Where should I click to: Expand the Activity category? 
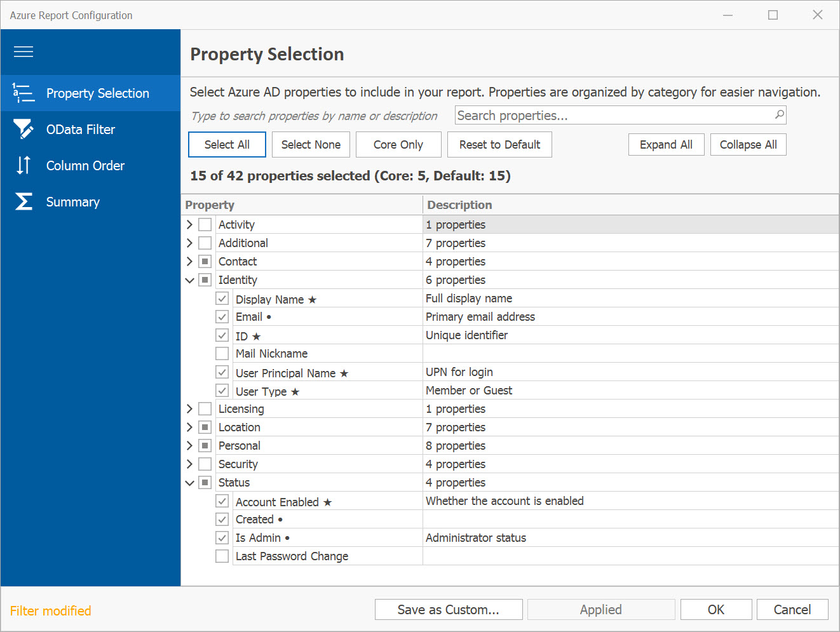189,225
